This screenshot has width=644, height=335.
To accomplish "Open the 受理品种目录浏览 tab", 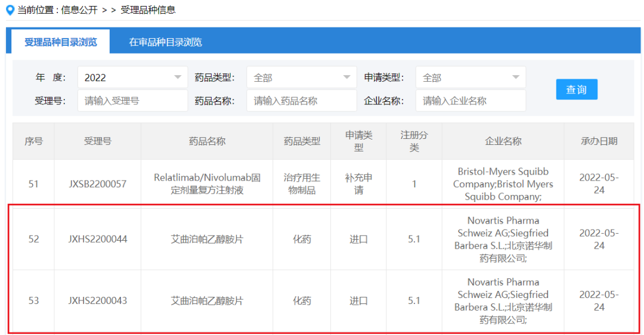I will [x=60, y=42].
